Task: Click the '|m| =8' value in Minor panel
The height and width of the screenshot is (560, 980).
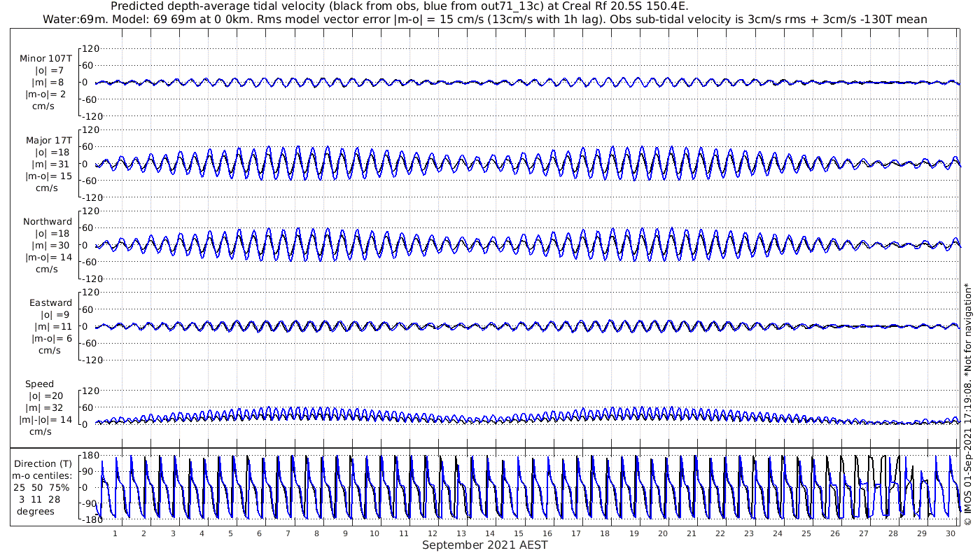Action: click(48, 83)
